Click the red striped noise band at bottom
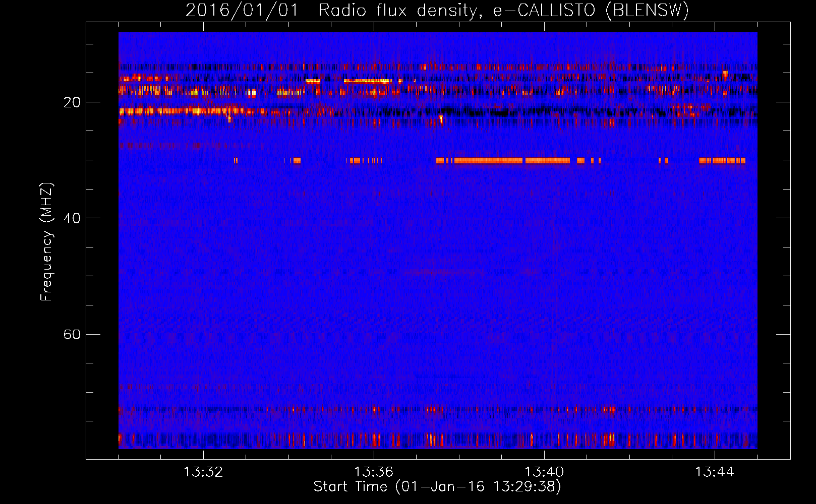This screenshot has width=816, height=504. (x=438, y=440)
